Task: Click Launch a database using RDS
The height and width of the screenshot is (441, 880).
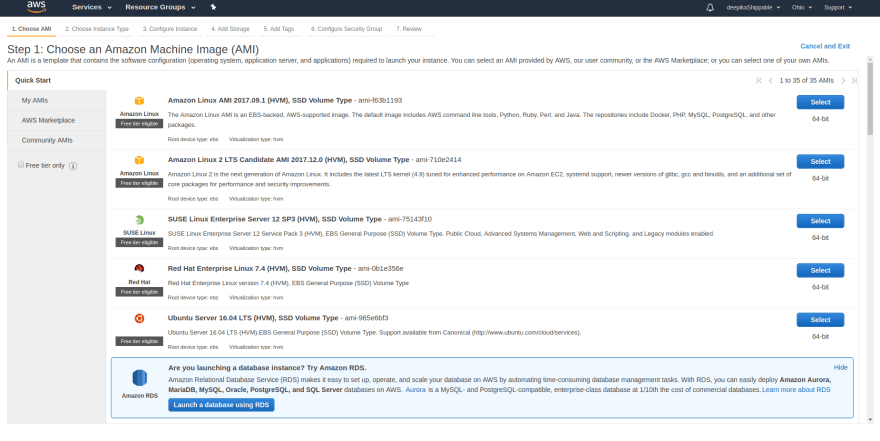Action: (221, 405)
